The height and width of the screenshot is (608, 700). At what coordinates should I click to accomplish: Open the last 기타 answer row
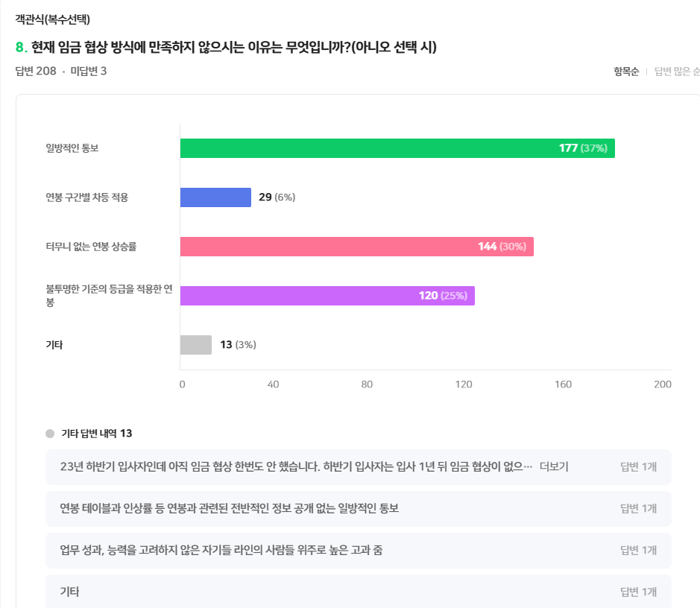tap(69, 592)
